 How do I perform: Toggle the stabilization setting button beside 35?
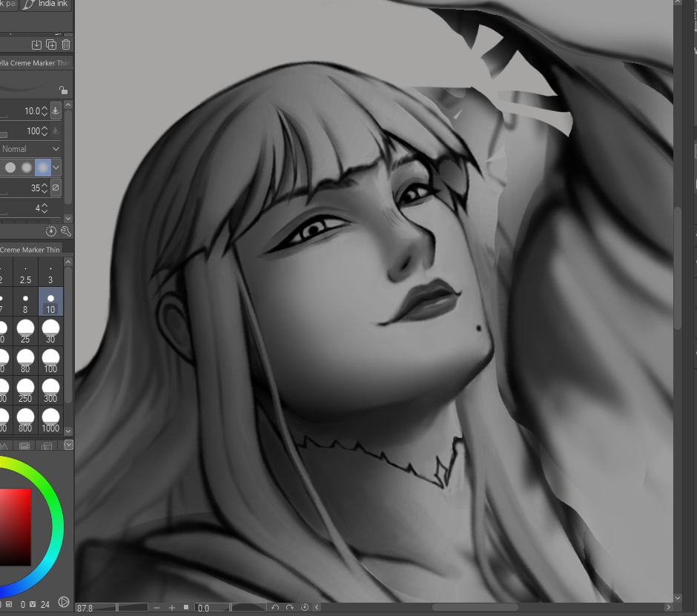[x=56, y=188]
